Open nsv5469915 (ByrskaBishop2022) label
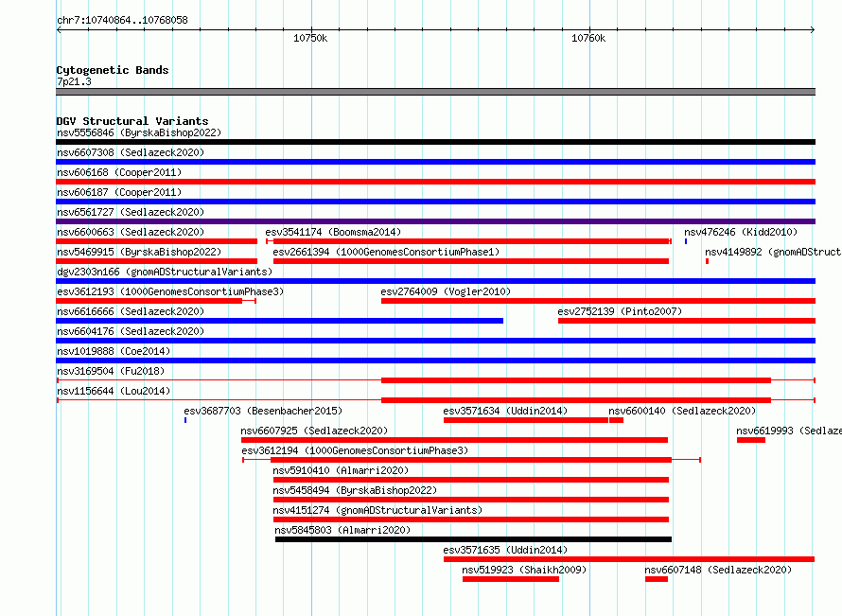This screenshot has height=616, width=842. (x=139, y=252)
